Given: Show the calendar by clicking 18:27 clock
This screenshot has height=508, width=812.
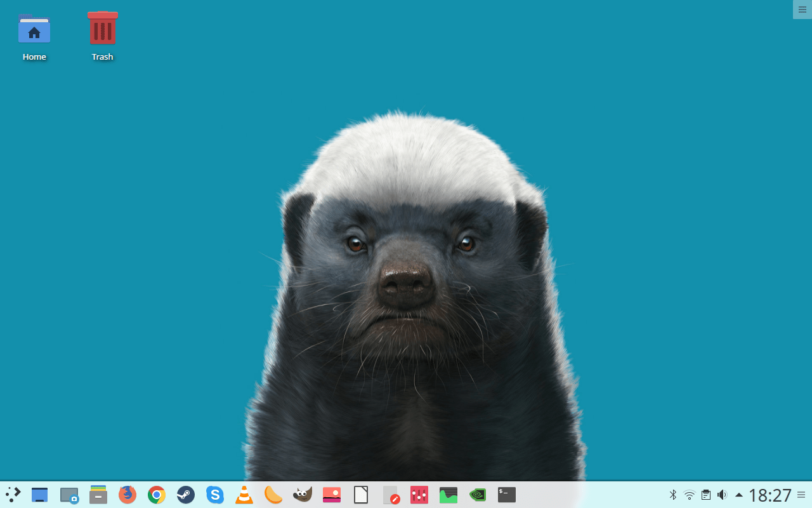Looking at the screenshot, I should [770, 495].
